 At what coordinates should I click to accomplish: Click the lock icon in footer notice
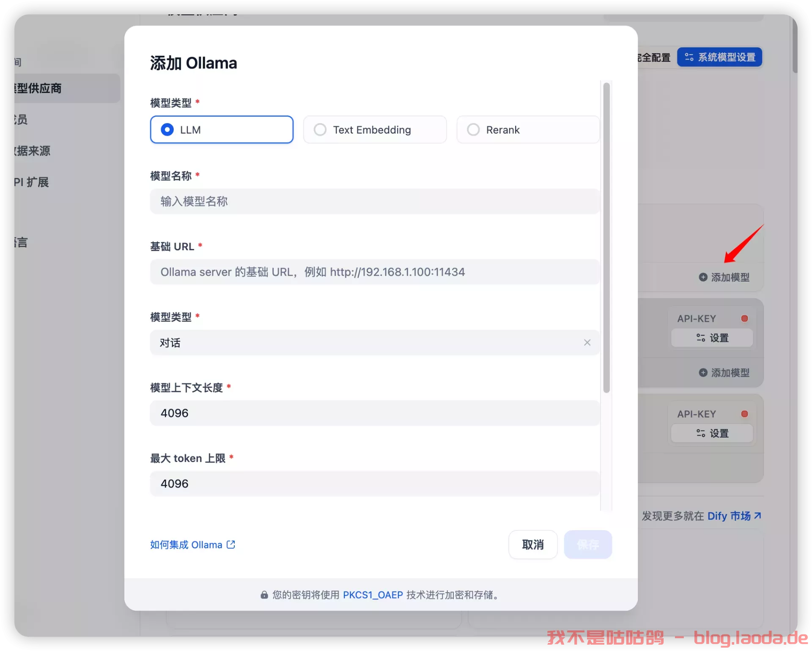(264, 595)
